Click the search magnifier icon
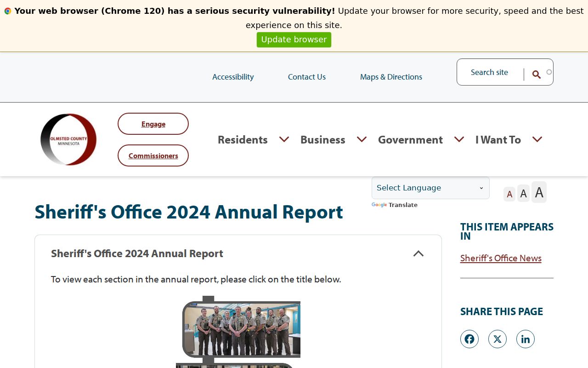 click(536, 75)
